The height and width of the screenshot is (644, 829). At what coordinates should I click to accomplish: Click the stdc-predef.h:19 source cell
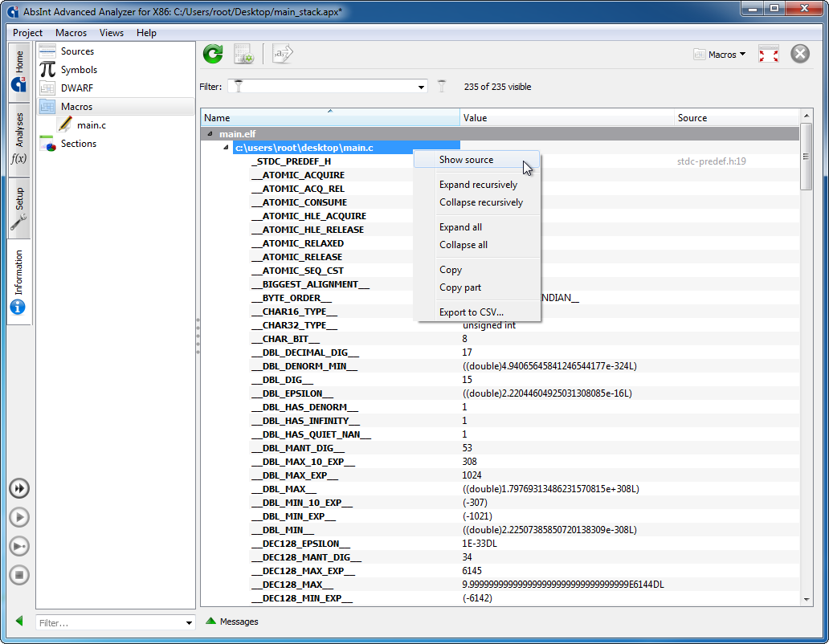coord(711,161)
